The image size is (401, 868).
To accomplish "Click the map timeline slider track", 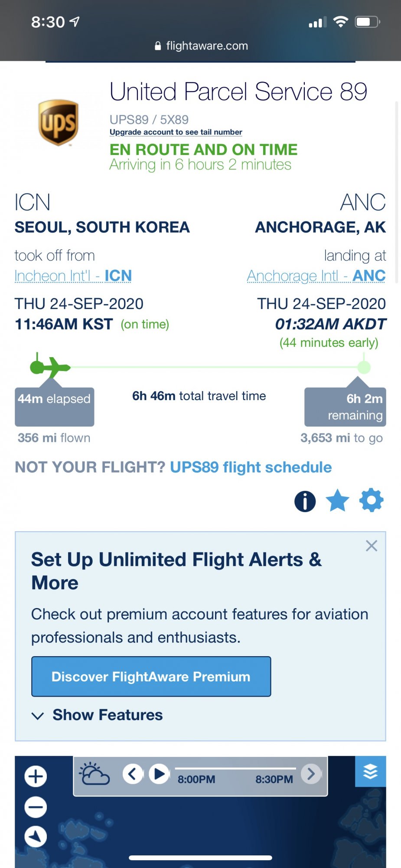I will pos(235,768).
